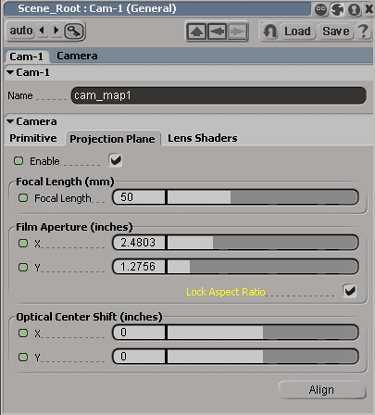375x415 pixels.
Task: Open the Lens Shaders tab
Action: click(202, 138)
